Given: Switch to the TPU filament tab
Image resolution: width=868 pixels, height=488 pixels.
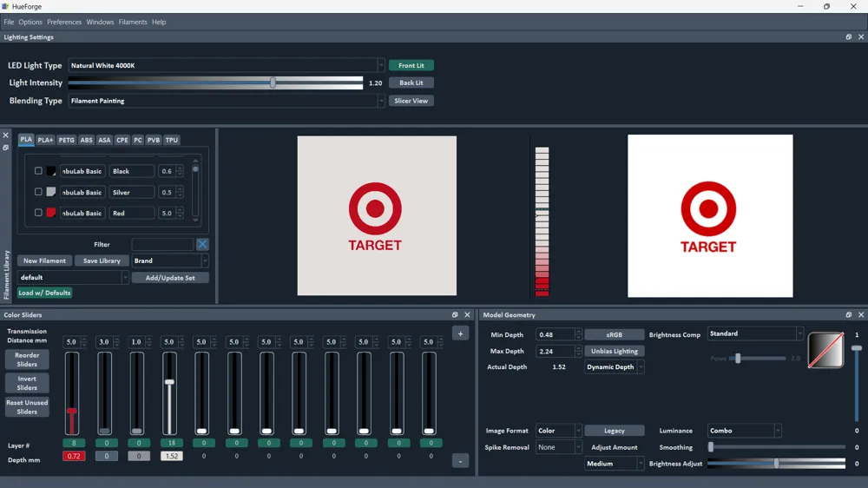Looking at the screenshot, I should point(172,140).
